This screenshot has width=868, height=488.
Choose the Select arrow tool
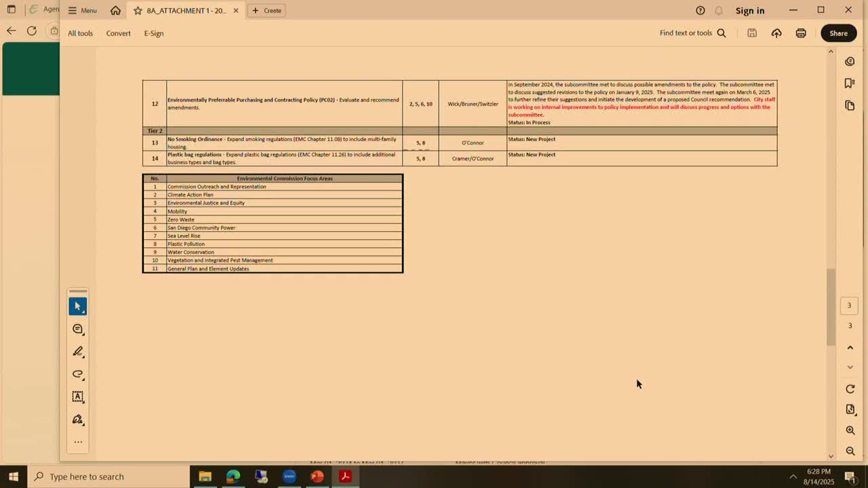pyautogui.click(x=77, y=306)
